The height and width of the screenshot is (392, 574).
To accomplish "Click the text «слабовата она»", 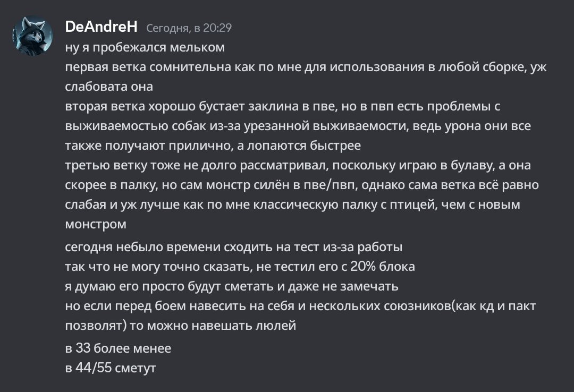I will tap(109, 87).
